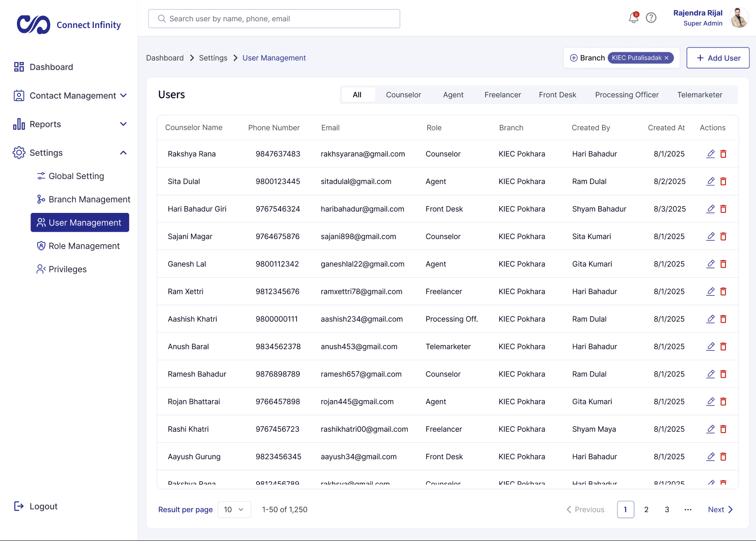Screen dimensions: 756x541
Task: Open the pagination ellipsis pages
Action: coord(688,510)
